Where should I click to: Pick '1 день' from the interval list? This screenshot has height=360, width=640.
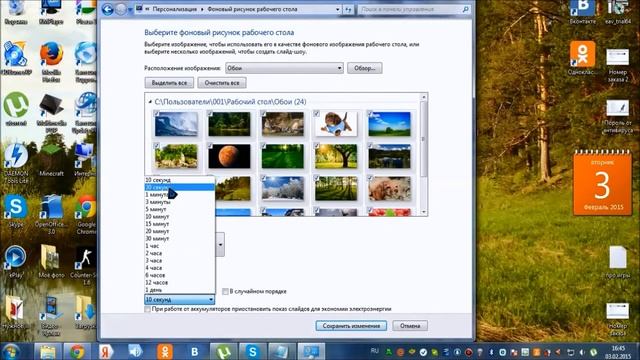(x=180, y=290)
